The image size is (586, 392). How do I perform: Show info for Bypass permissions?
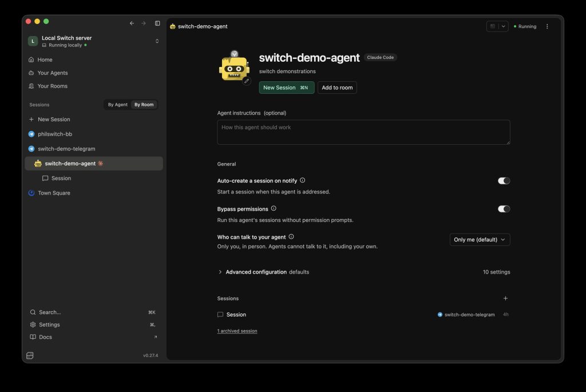point(274,208)
